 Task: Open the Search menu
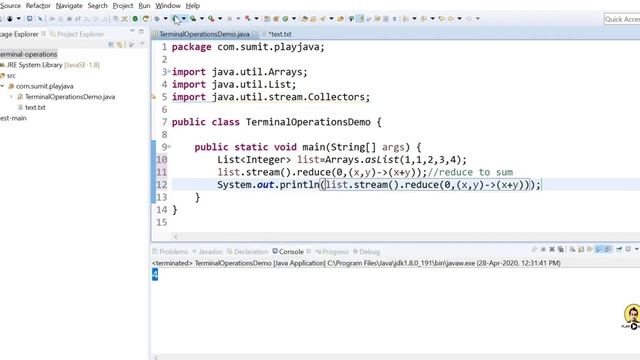[x=98, y=6]
